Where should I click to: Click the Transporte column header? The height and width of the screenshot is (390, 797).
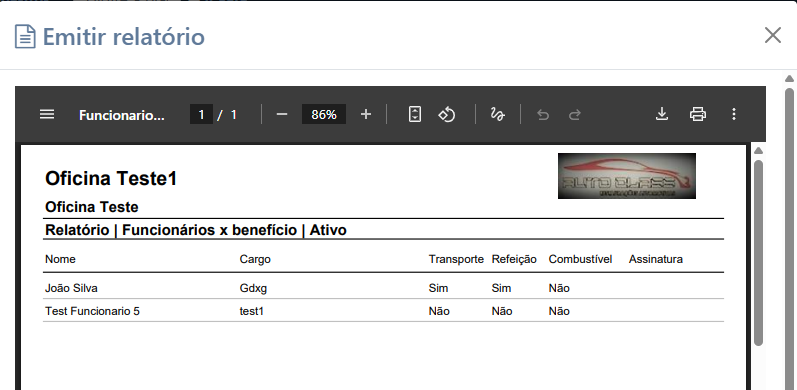[456, 259]
